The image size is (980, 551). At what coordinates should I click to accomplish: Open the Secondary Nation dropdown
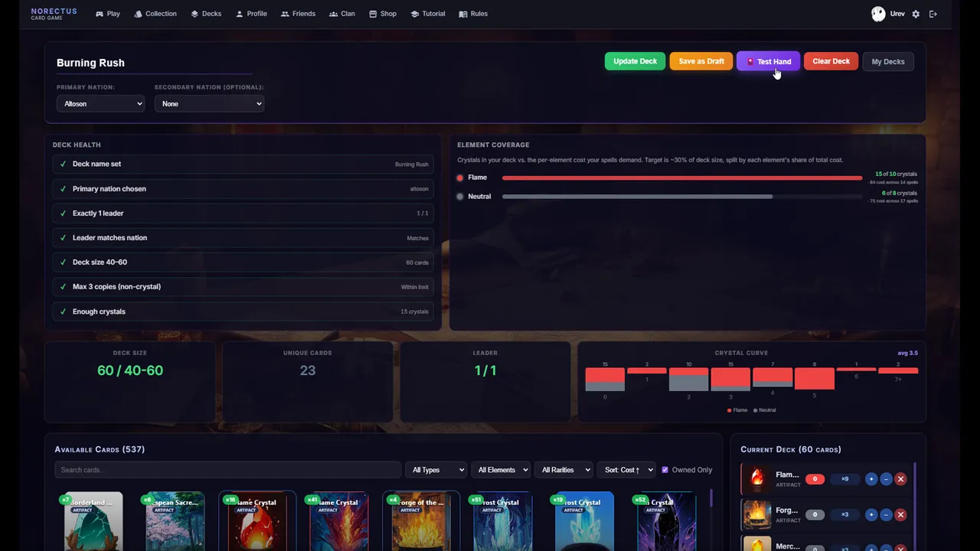(209, 104)
